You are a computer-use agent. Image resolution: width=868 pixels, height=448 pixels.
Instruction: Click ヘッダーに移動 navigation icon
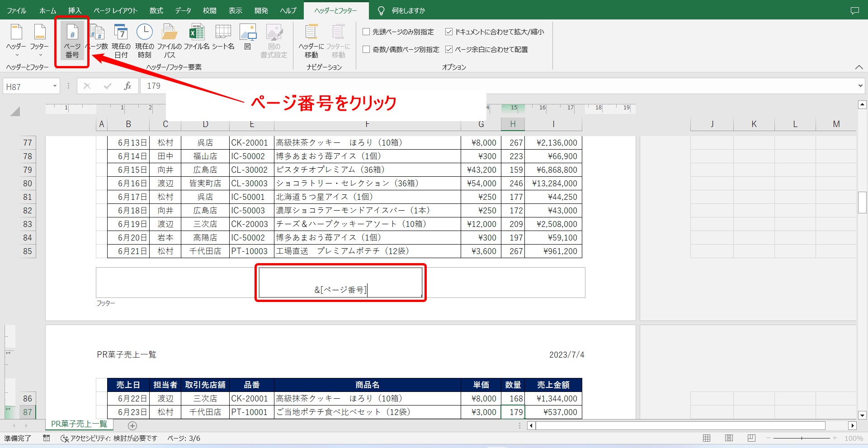(311, 41)
